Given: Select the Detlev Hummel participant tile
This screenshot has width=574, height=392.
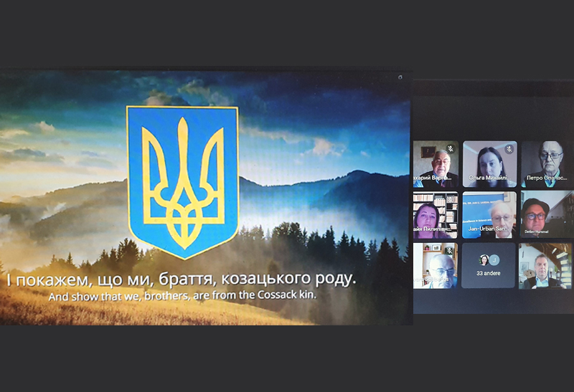Looking at the screenshot, I should click(x=547, y=215).
